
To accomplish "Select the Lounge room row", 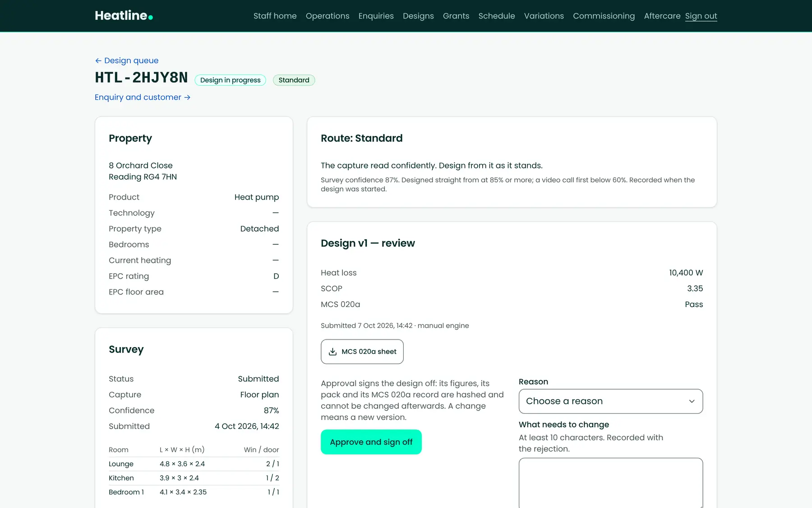I will tap(194, 464).
